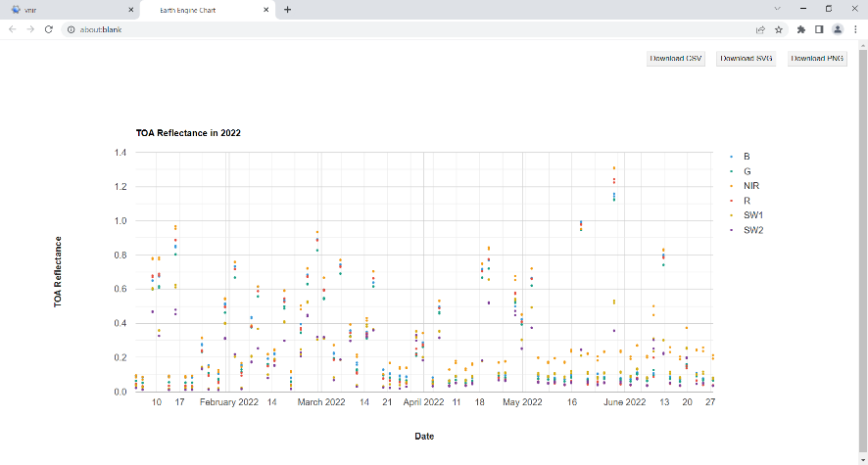
Task: Click the NIR legend orange marker
Action: (731, 186)
